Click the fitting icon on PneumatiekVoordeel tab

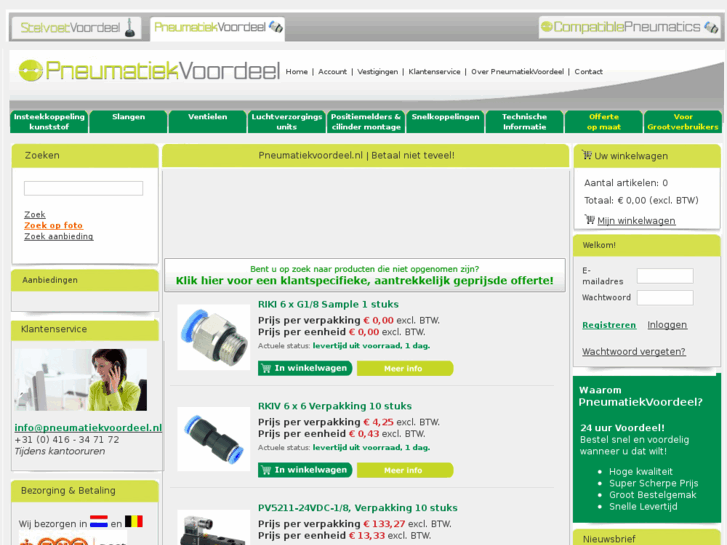pos(276,27)
